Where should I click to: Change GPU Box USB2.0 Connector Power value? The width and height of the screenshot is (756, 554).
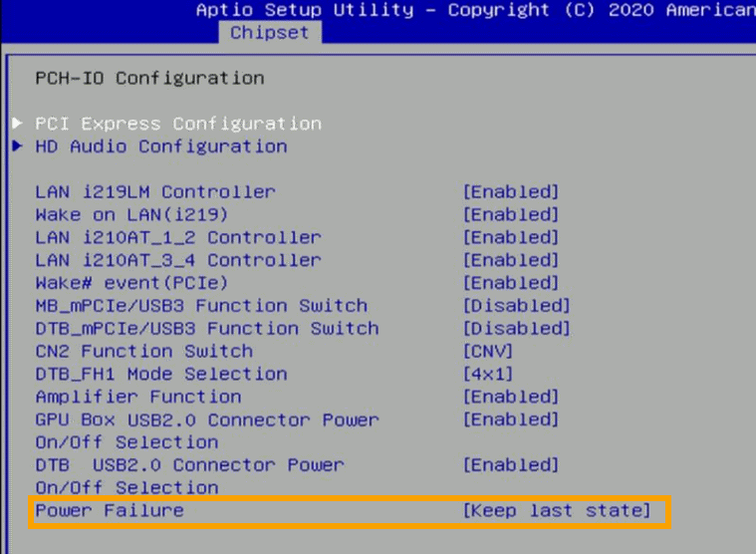coord(511,419)
